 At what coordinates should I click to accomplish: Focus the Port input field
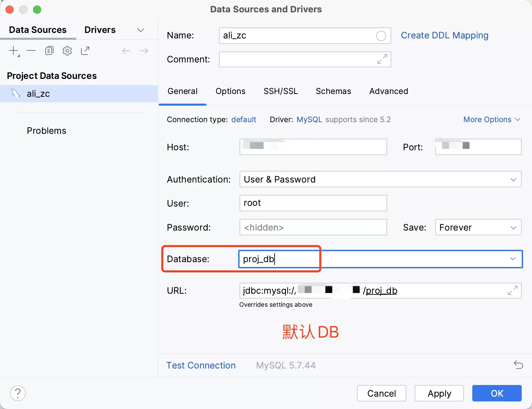(x=478, y=147)
